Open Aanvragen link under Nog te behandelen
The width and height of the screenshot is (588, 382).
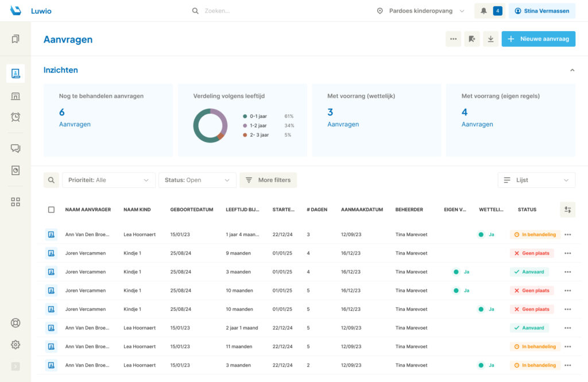tap(75, 124)
